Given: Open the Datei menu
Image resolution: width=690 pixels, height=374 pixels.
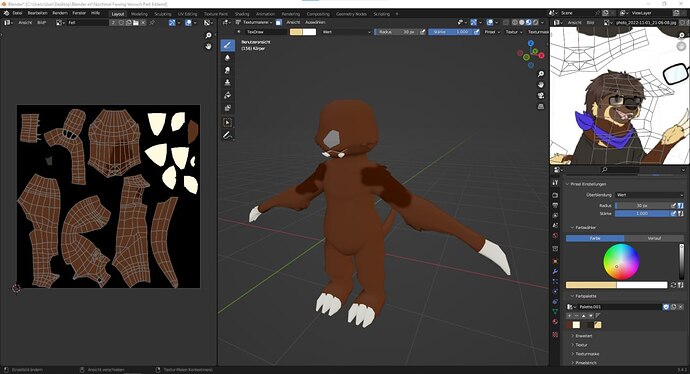Looking at the screenshot, I should pos(17,13).
